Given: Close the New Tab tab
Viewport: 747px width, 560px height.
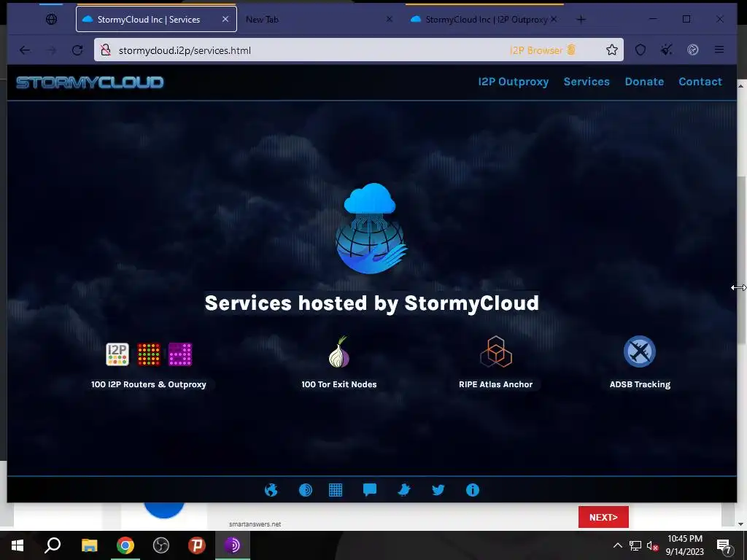Looking at the screenshot, I should point(390,19).
